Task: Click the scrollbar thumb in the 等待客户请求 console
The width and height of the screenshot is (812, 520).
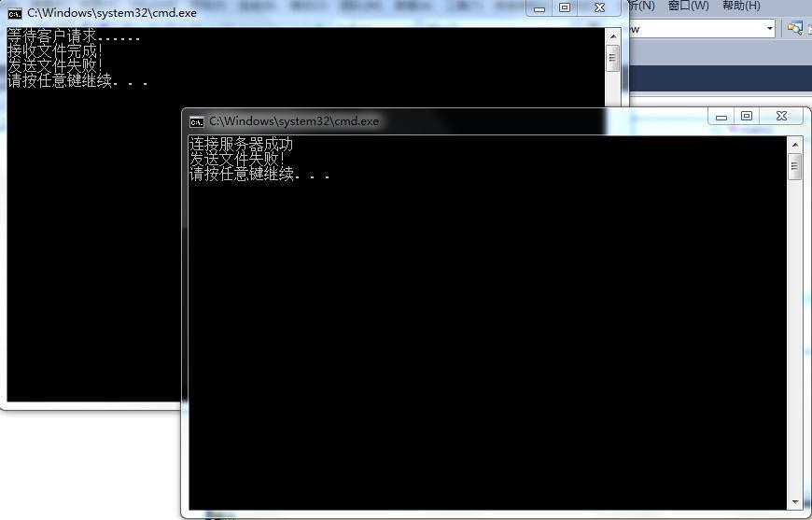Action: 613,58
